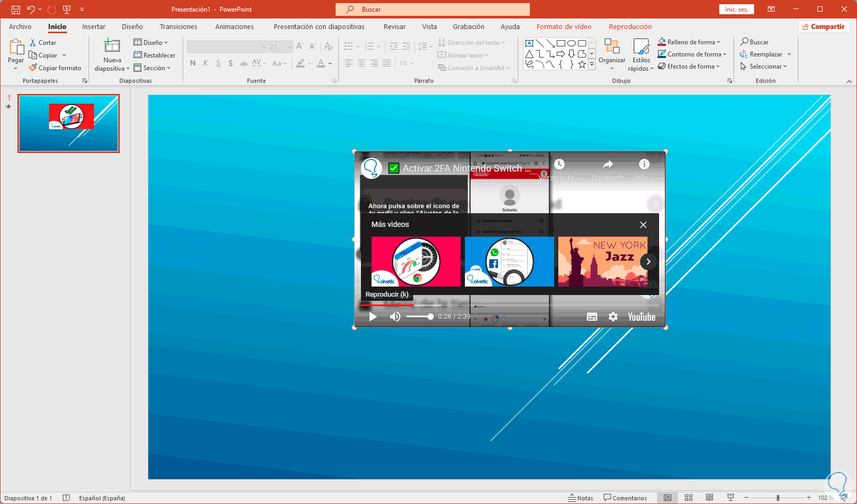857x504 pixels.
Task: Toggle video subtitles button
Action: coord(592,317)
